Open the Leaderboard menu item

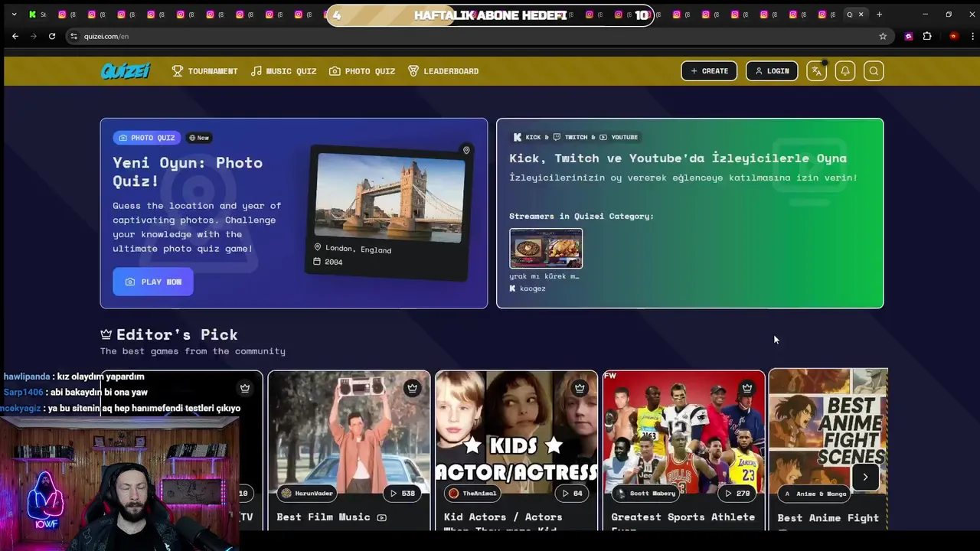pyautogui.click(x=443, y=71)
